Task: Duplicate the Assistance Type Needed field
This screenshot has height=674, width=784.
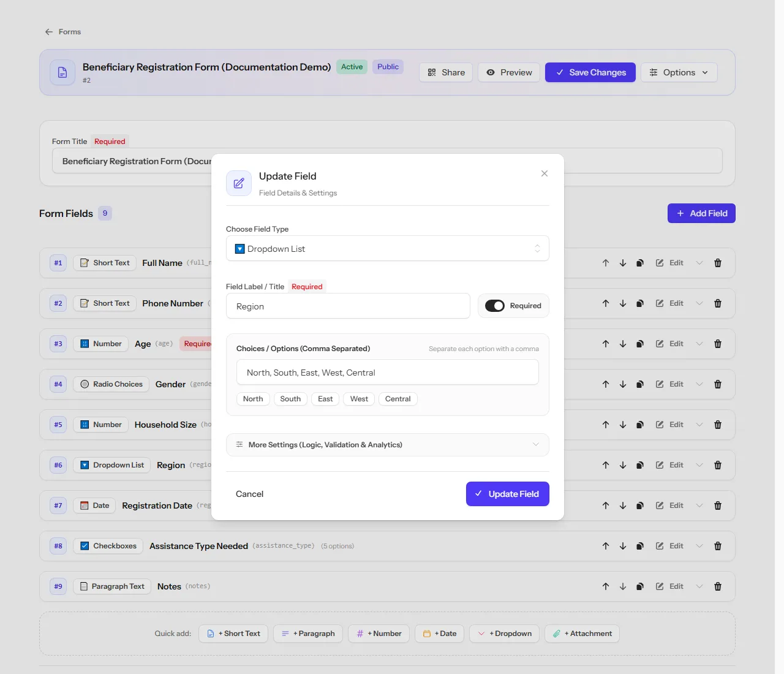Action: click(x=640, y=546)
